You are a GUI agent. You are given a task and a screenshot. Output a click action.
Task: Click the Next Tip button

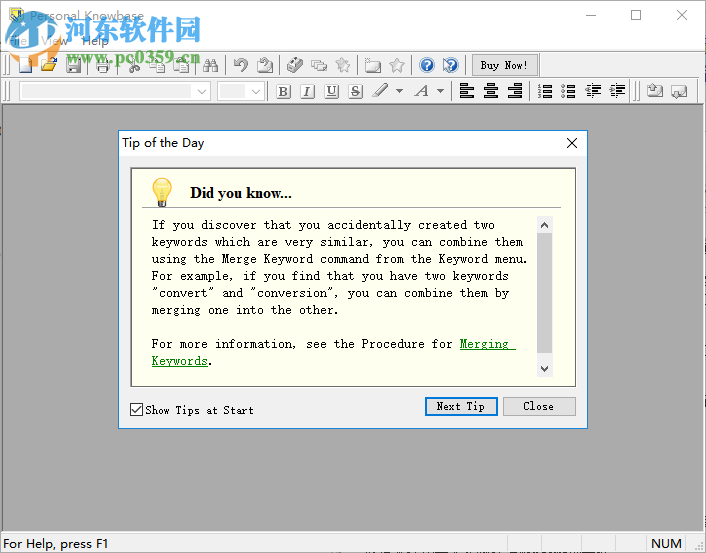coord(461,406)
